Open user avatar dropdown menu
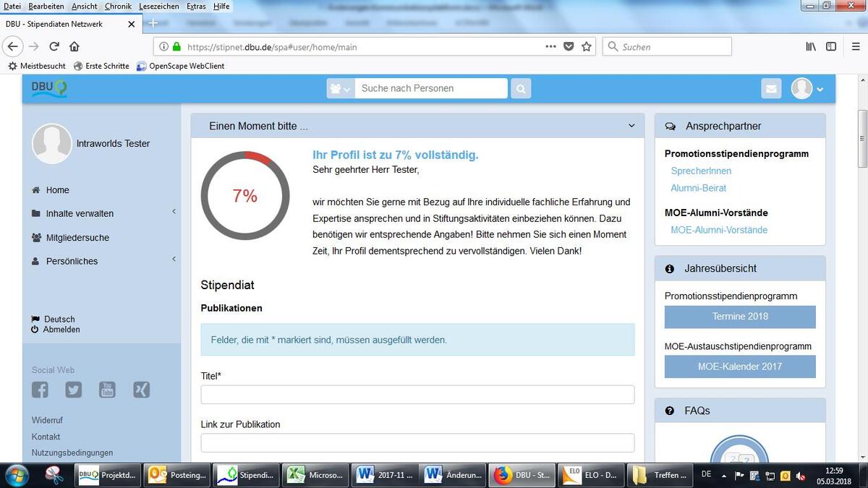Screen dimensions: 868x488 click(x=807, y=88)
